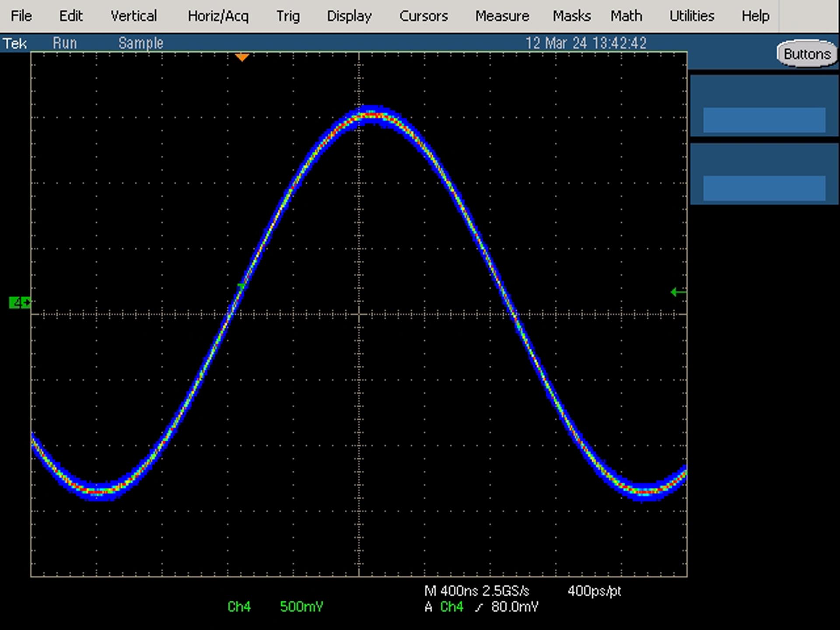Open the Measure menu
Image resolution: width=840 pixels, height=630 pixels.
[502, 16]
